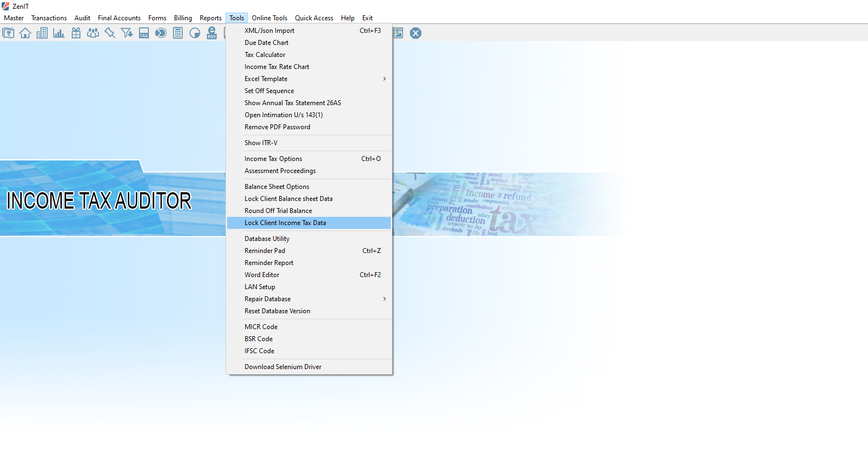Viewport: 868px width, 466px height.
Task: Open Income Tax Options
Action: pyautogui.click(x=309, y=159)
